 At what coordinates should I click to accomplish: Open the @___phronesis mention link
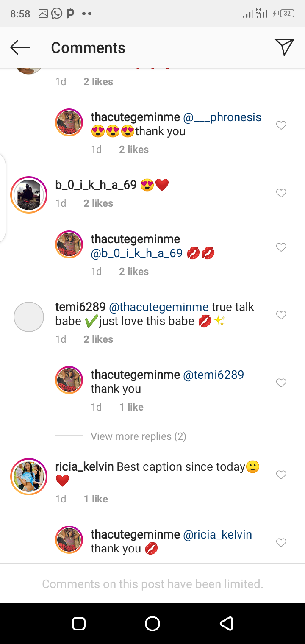222,117
